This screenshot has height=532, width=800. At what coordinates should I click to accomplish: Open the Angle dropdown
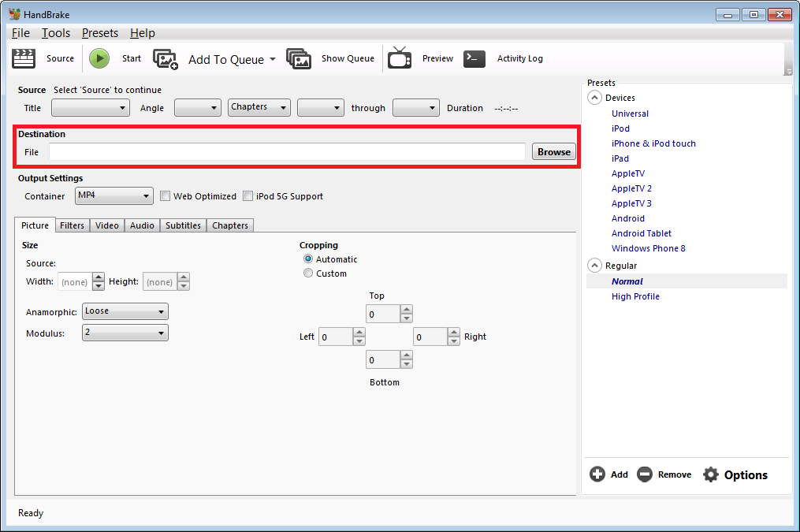click(198, 108)
